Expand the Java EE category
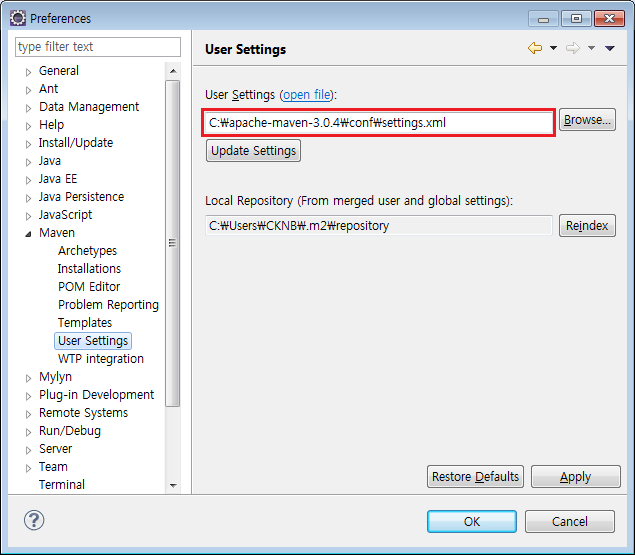This screenshot has height=555, width=635. click(29, 180)
